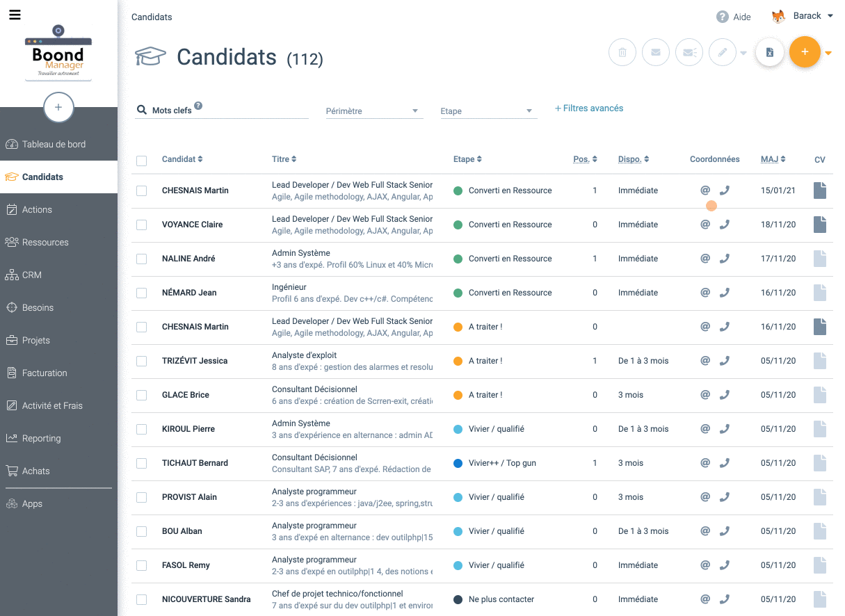Open the Etape filter dropdown
Viewport: 845px width, 616px height.
click(x=488, y=111)
